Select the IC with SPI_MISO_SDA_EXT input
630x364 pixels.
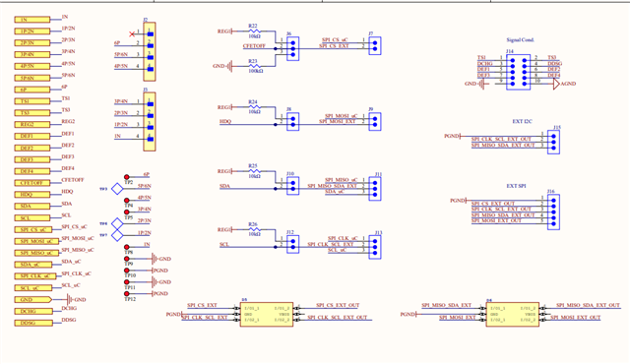(x=513, y=314)
